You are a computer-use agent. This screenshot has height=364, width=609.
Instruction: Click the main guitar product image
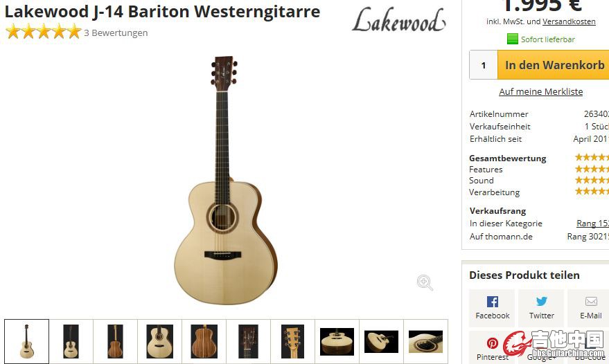(225, 181)
